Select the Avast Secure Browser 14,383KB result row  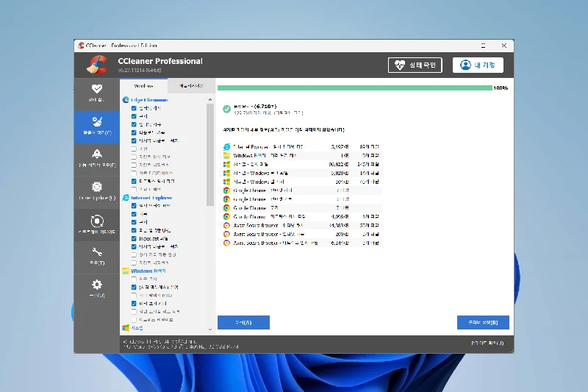pyautogui.click(x=302, y=226)
